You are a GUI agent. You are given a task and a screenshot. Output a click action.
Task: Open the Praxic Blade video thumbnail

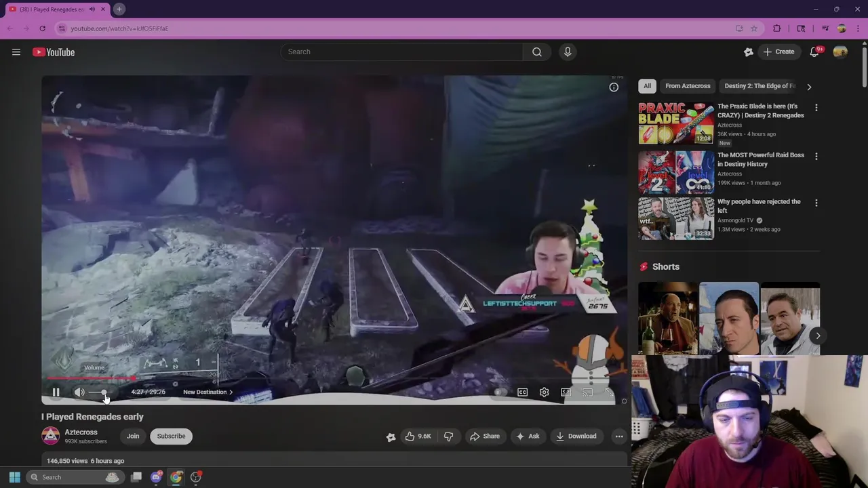pyautogui.click(x=676, y=123)
